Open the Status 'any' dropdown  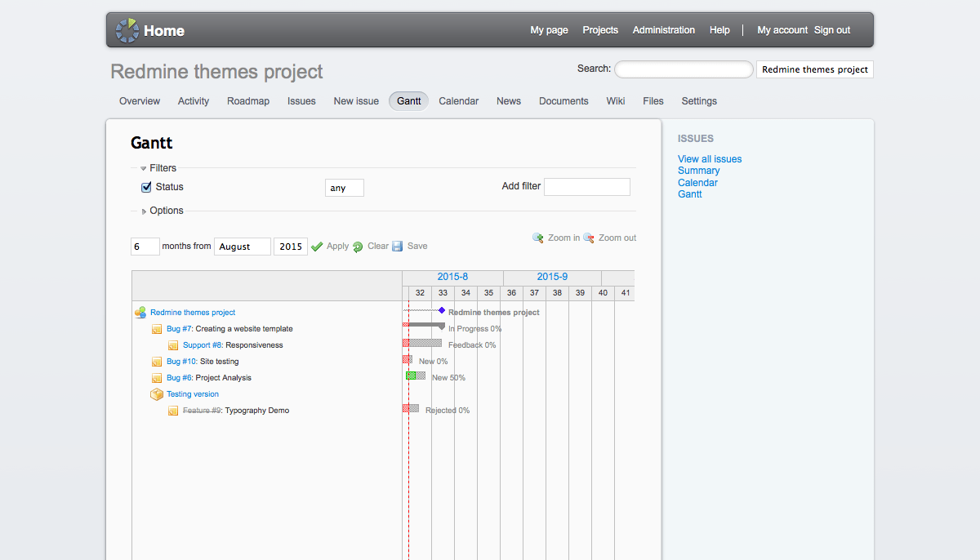[x=345, y=188]
